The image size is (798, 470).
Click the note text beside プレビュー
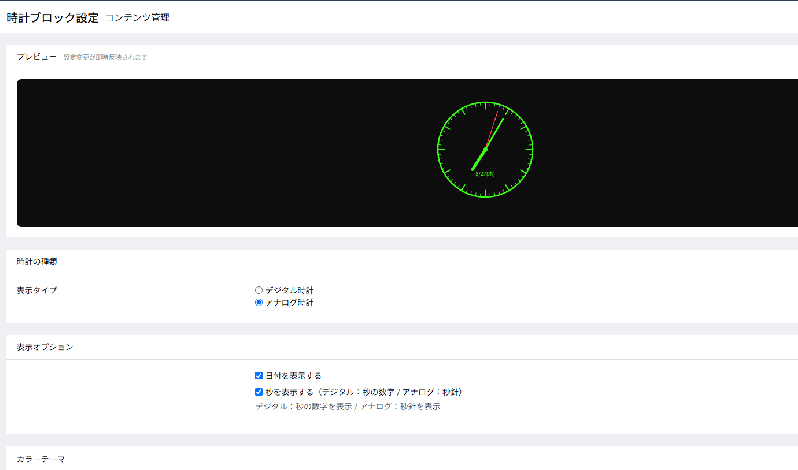pyautogui.click(x=105, y=57)
